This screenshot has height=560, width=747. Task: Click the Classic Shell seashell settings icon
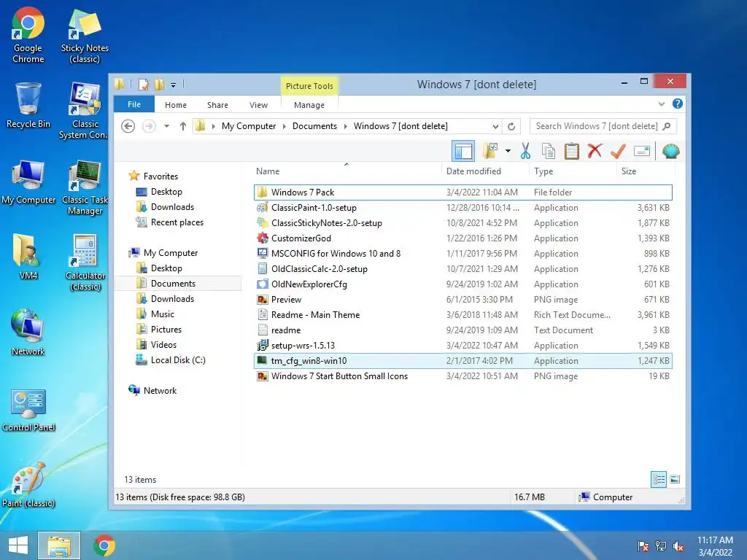671,152
